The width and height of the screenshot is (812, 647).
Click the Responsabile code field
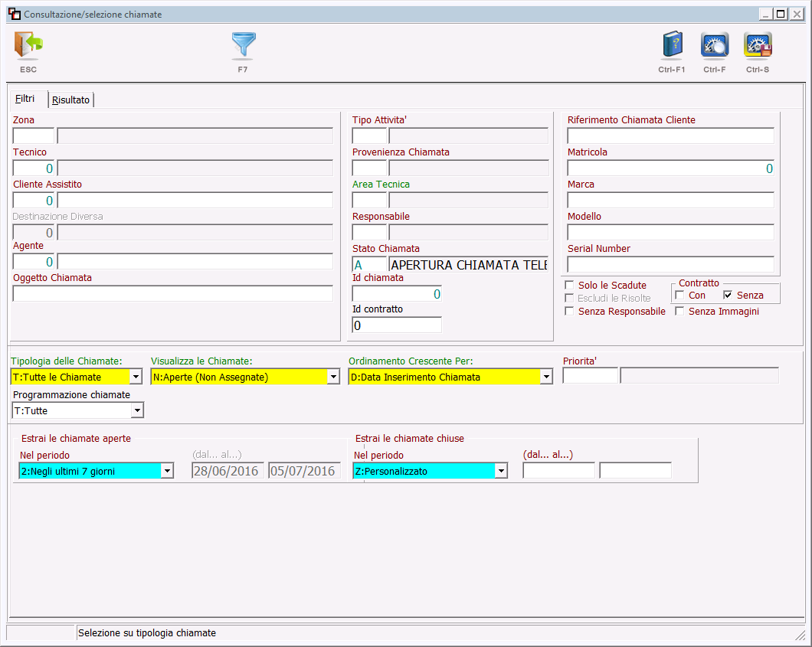click(369, 233)
